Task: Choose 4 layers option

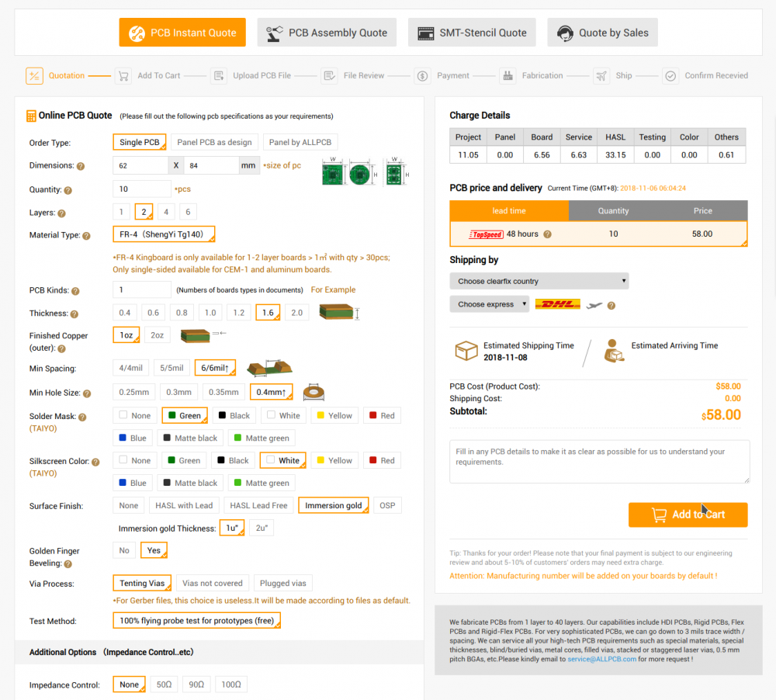Action: tap(166, 212)
